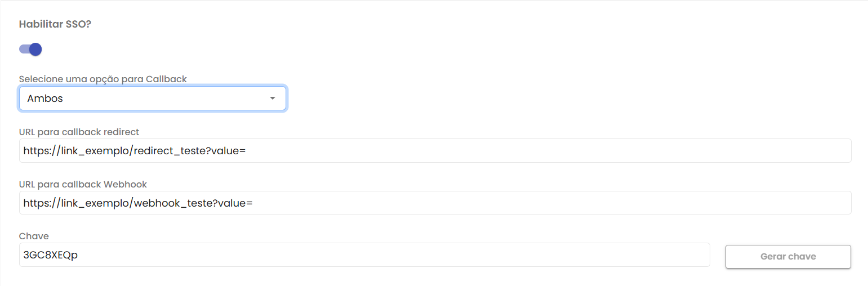Disable the Habilitar SSO toggle switch

pos(30,50)
